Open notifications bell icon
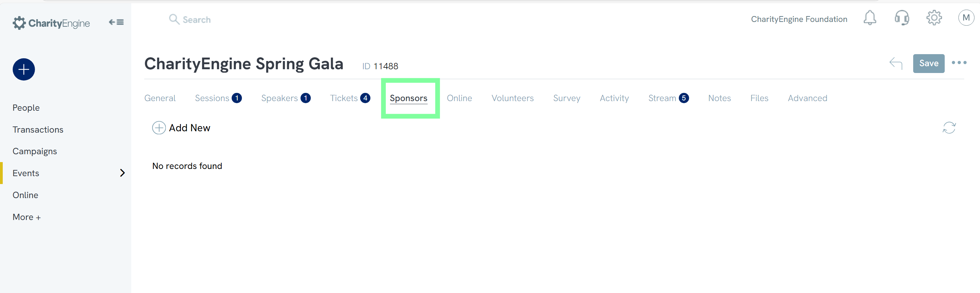Viewport: 980px width, 293px height. tap(870, 18)
